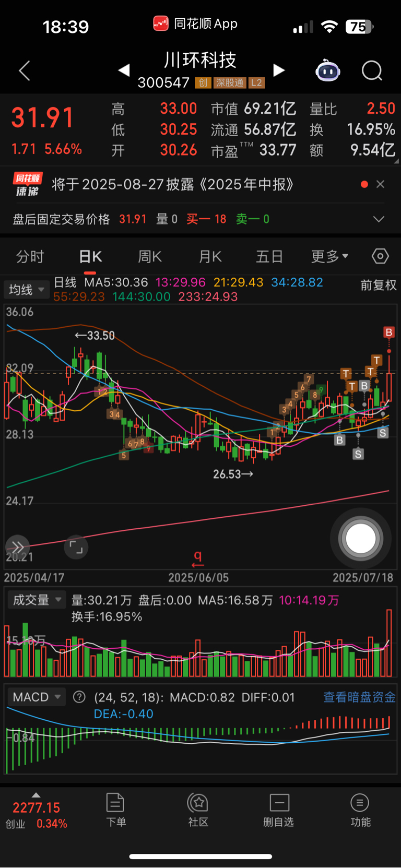
Task: Expand the 盘后固定交易价格 row
Action: (379, 219)
